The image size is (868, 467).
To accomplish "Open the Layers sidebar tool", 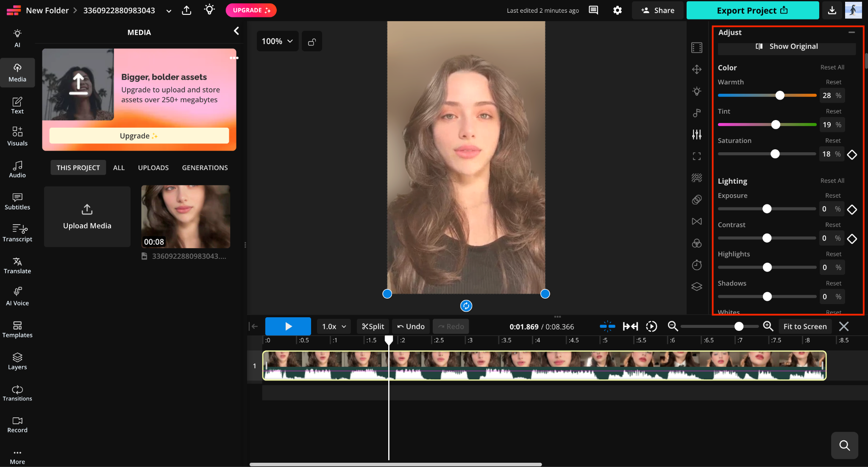I will pyautogui.click(x=17, y=361).
